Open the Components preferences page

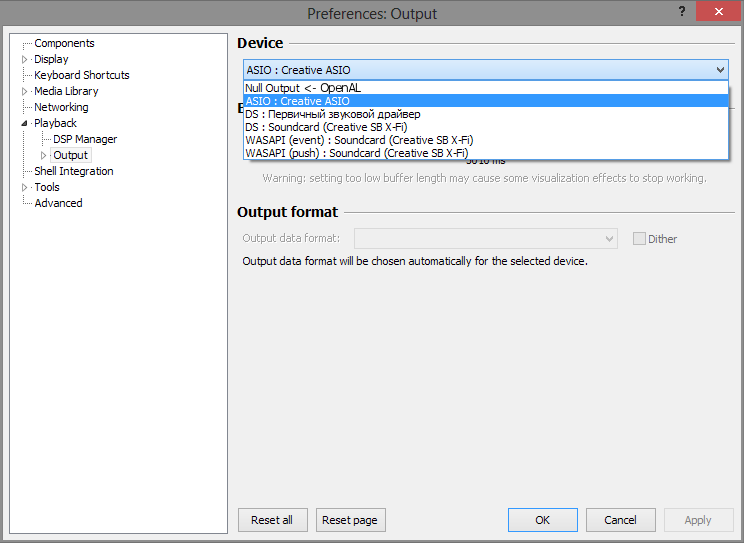click(x=64, y=43)
